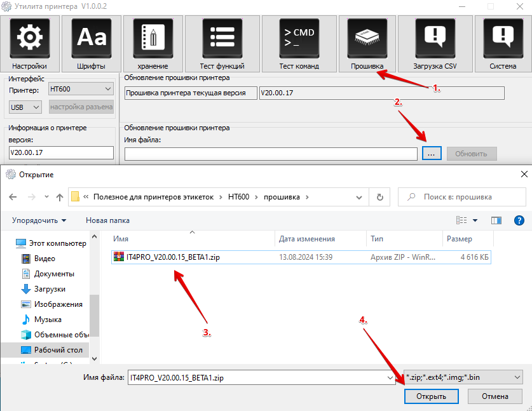The image size is (532, 411).
Task: Toggle the preview pane icon
Action: pyautogui.click(x=496, y=220)
